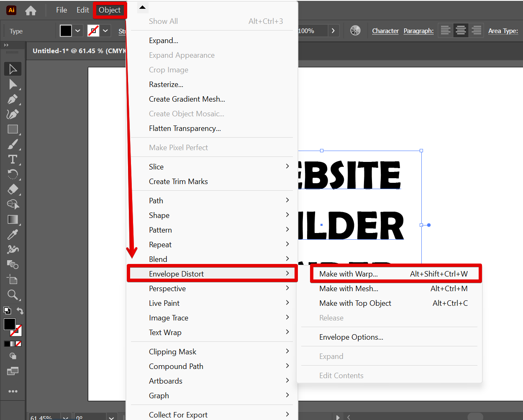This screenshot has height=420, width=523.
Task: Select the Direct Selection tool
Action: [x=13, y=84]
